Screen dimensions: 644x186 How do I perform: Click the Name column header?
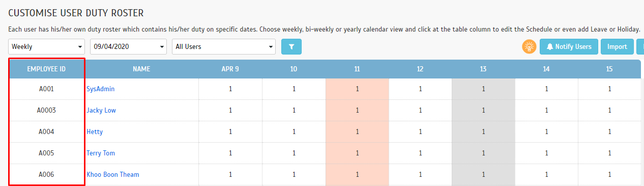coord(141,69)
